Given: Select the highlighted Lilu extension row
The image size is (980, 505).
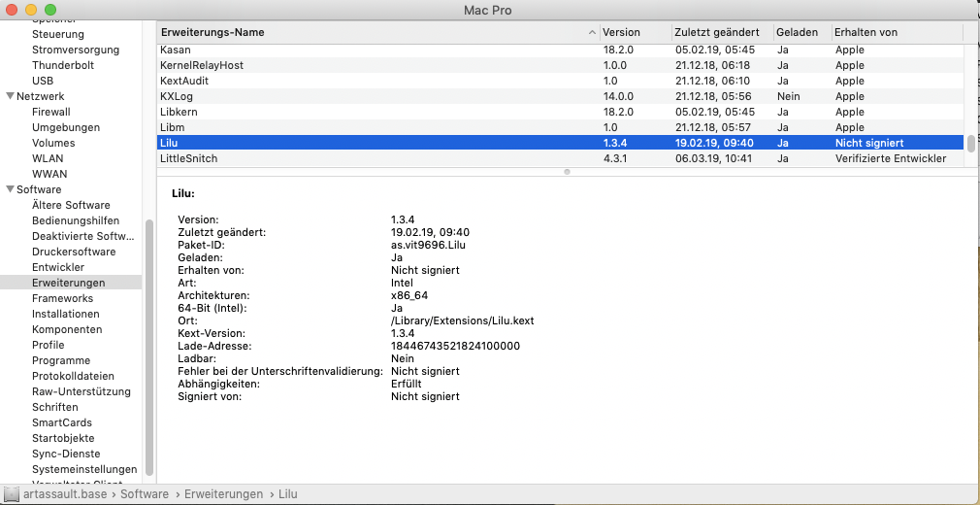Looking at the screenshot, I should 560,143.
